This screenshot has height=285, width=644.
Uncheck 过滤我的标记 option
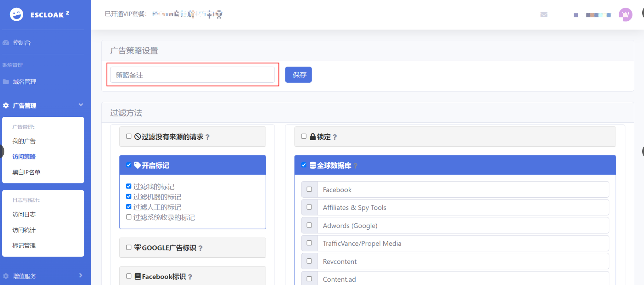coord(129,186)
